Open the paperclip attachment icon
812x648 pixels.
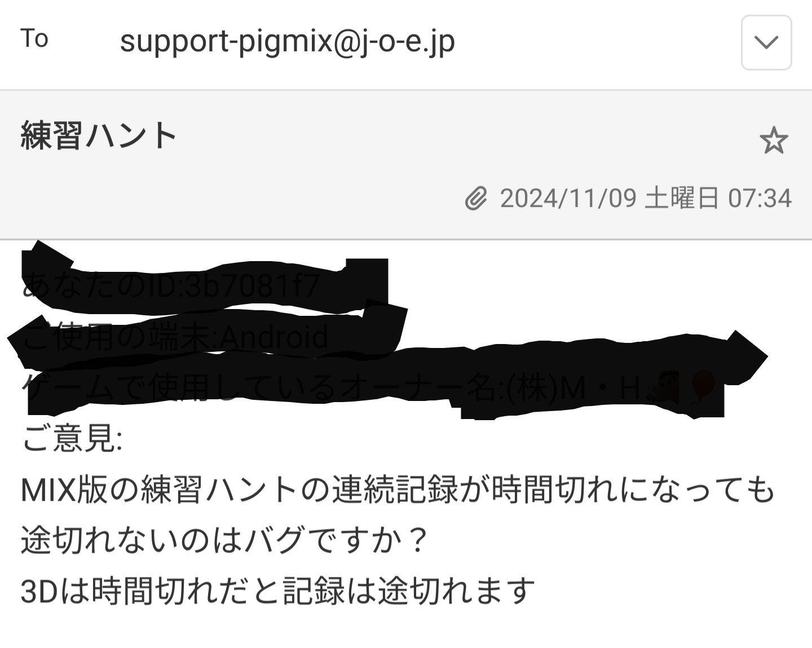pos(476,199)
